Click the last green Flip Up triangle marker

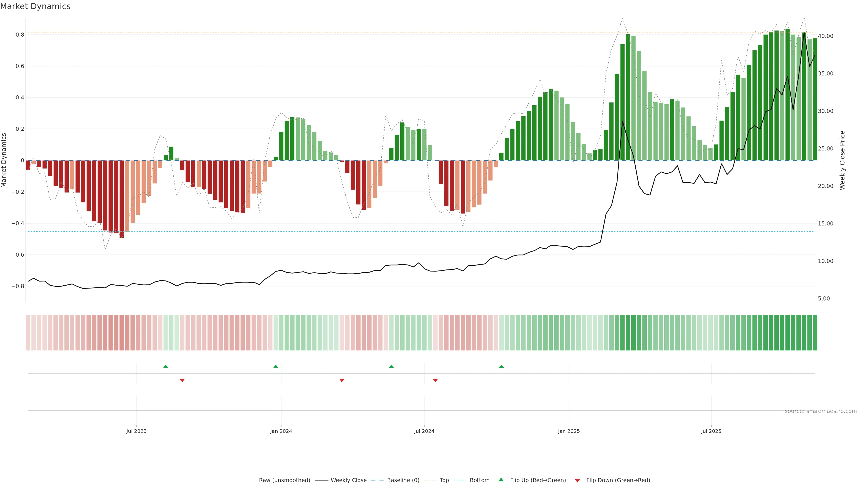click(x=501, y=366)
